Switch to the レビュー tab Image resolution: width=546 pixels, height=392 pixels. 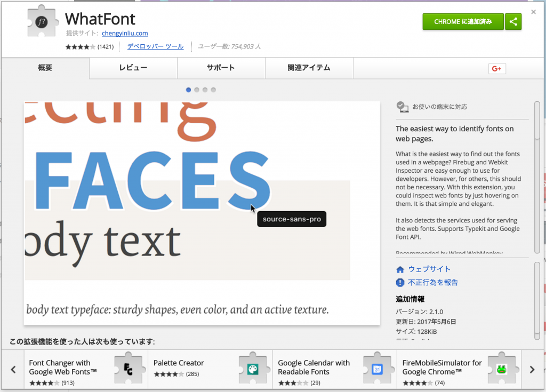(x=133, y=68)
